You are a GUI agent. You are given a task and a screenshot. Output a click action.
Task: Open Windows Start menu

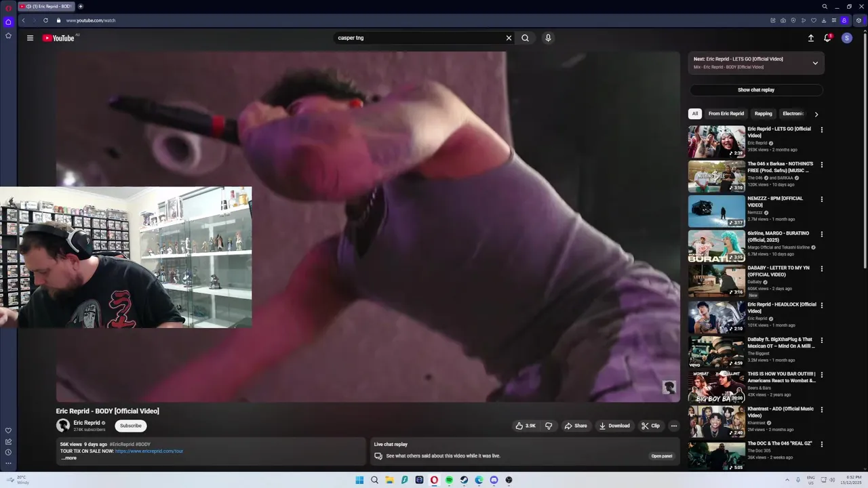click(x=359, y=480)
